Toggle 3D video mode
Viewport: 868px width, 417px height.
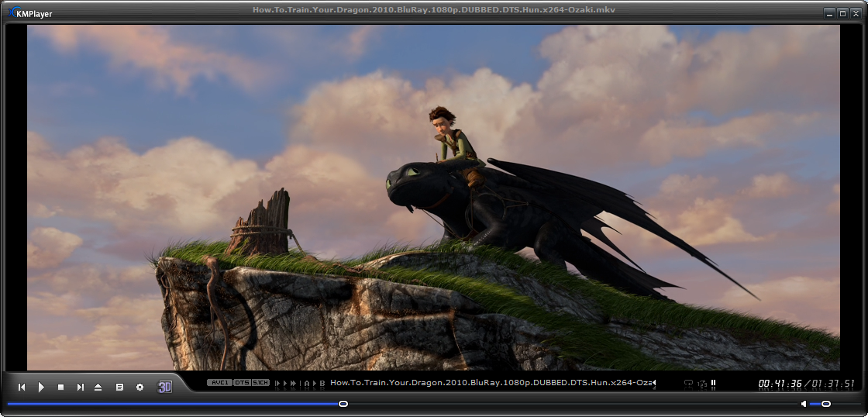[165, 387]
